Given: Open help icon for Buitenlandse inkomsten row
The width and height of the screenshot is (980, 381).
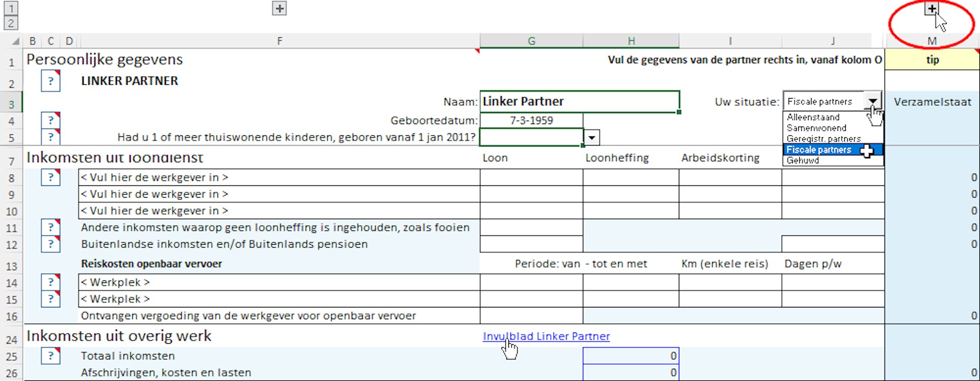Looking at the screenshot, I should [x=51, y=244].
